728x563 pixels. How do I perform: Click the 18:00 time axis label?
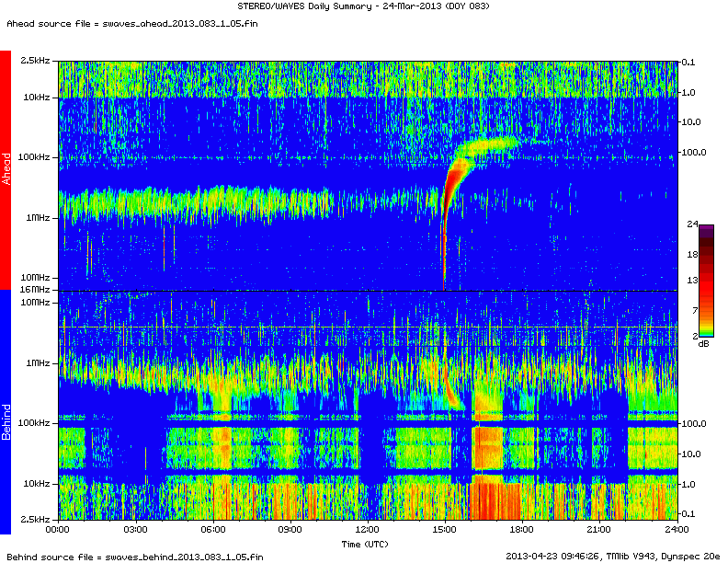522,530
